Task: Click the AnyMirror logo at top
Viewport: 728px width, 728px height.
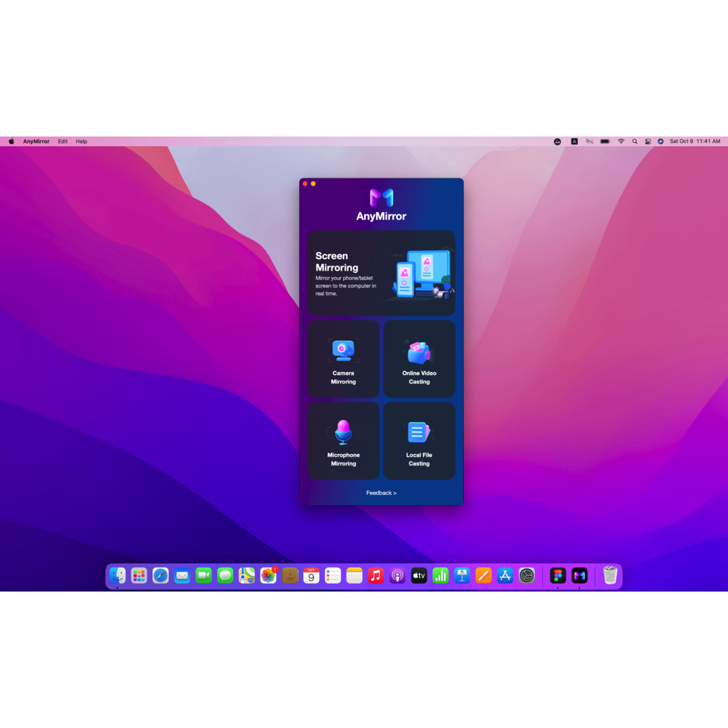Action: point(381,198)
